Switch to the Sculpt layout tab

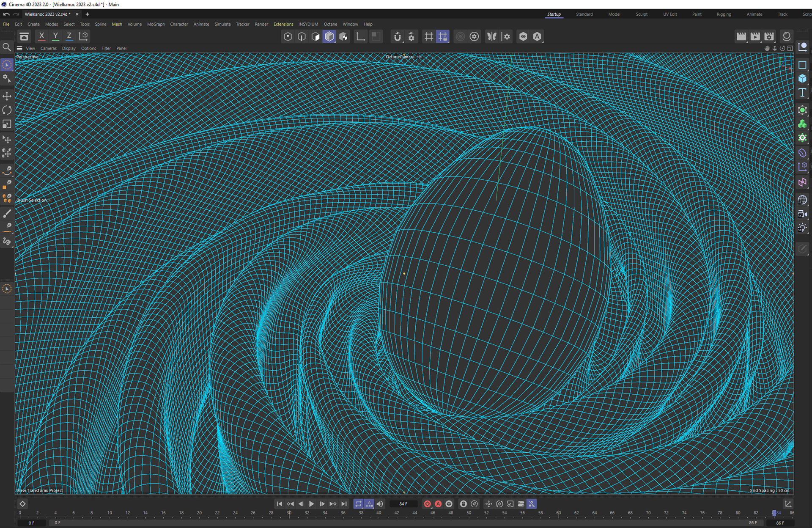(x=641, y=14)
